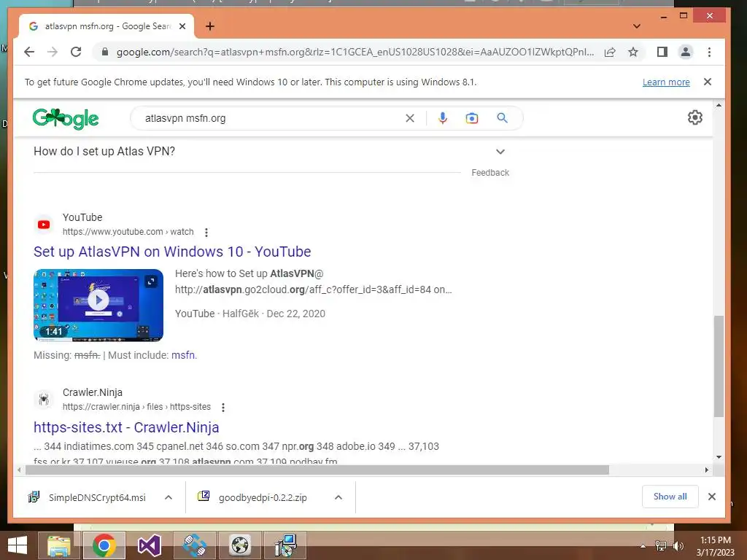Click the Chrome taskbar icon
Screen dimensions: 747x560
[104, 545]
